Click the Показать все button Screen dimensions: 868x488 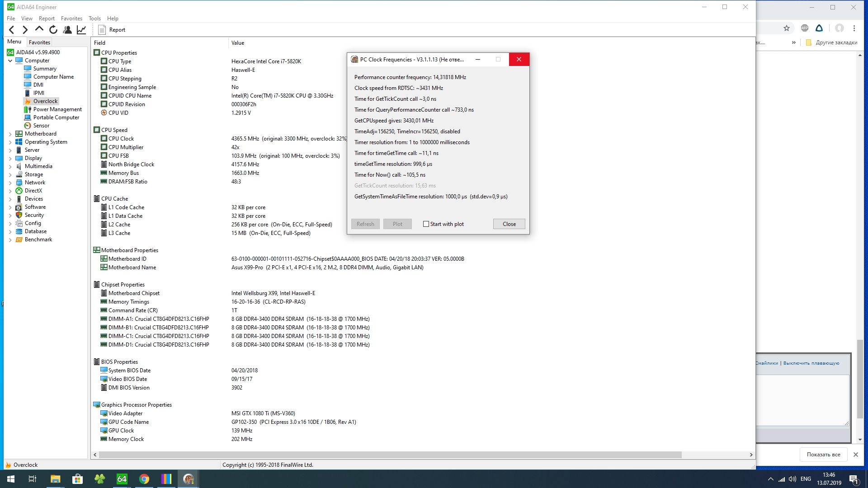[x=823, y=455]
